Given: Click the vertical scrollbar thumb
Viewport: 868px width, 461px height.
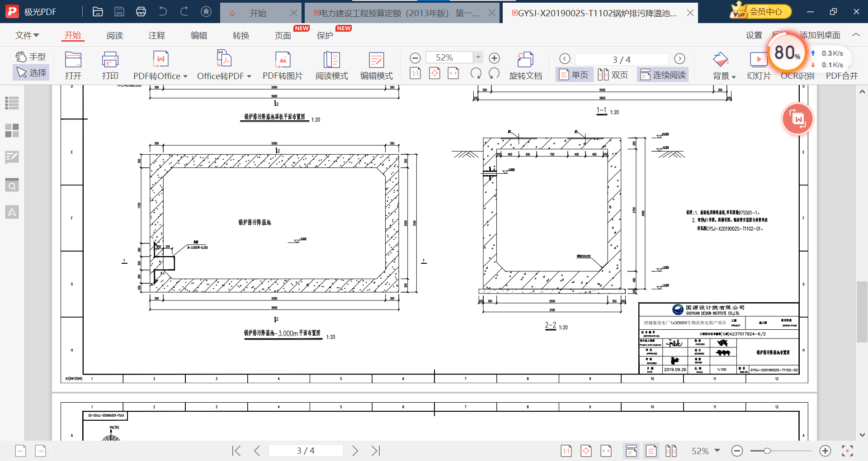Looking at the screenshot, I should coord(862,312).
